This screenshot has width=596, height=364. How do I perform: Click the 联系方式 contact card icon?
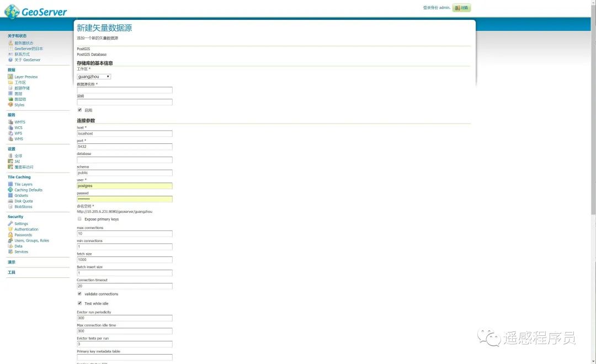[10, 55]
